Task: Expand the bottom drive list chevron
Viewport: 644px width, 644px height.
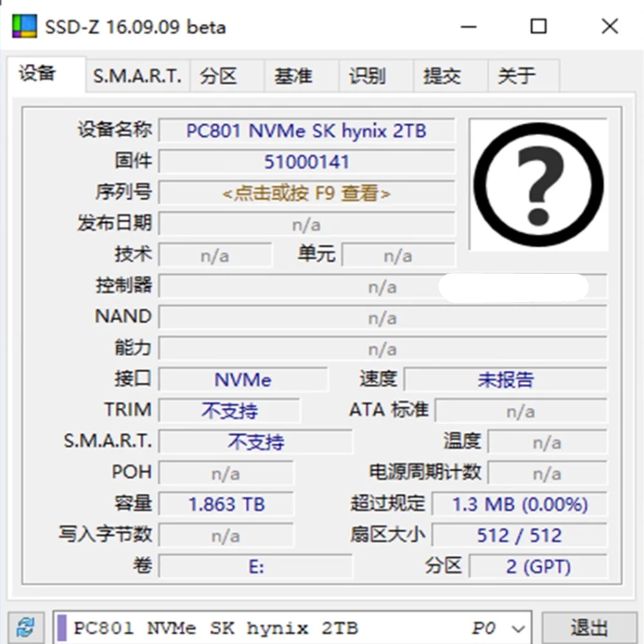Action: [518, 627]
